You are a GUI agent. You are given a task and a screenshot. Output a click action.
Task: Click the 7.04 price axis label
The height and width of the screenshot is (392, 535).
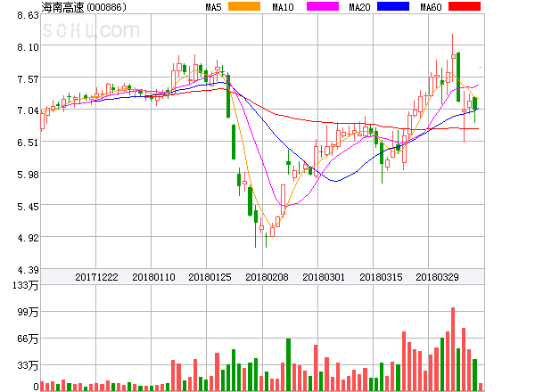point(29,110)
